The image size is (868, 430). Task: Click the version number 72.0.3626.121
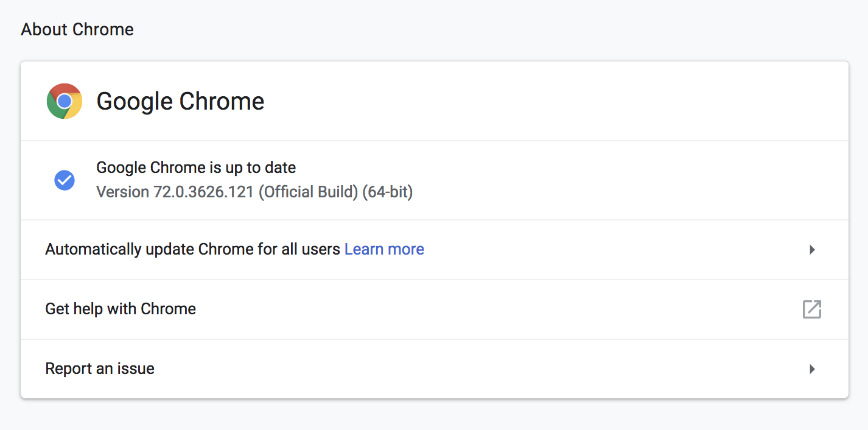pyautogui.click(x=203, y=192)
